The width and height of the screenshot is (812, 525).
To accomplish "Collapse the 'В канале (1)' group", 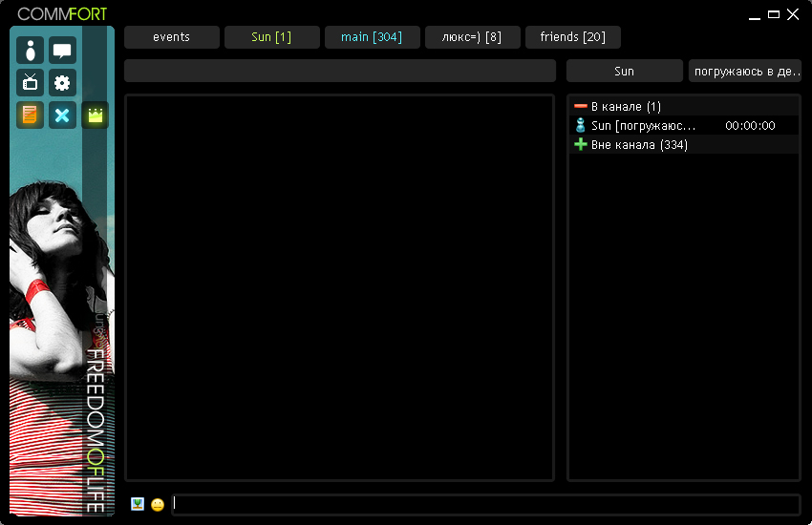I will (x=580, y=107).
